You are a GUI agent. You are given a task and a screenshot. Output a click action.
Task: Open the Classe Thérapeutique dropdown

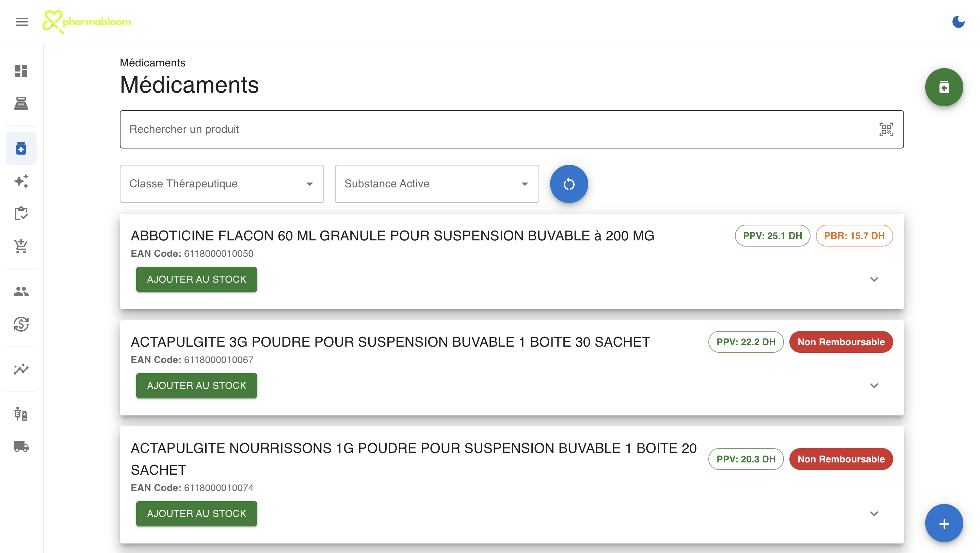(222, 184)
